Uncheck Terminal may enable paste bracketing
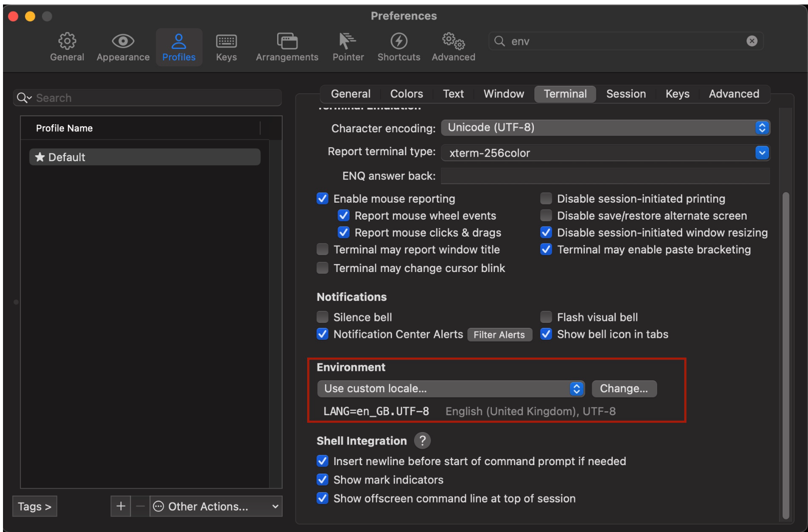The image size is (808, 532). coord(546,250)
